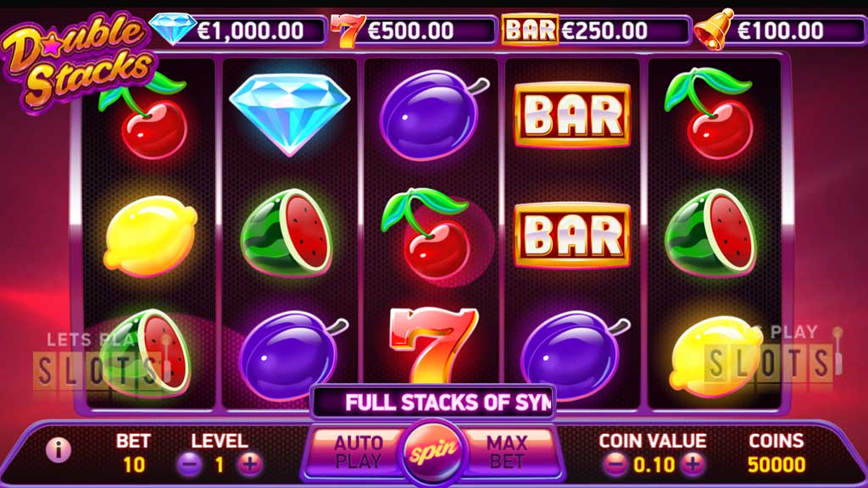Click the €1,000.00 diamond prize label
Screen dimensions: 868x488
pyautogui.click(x=250, y=31)
